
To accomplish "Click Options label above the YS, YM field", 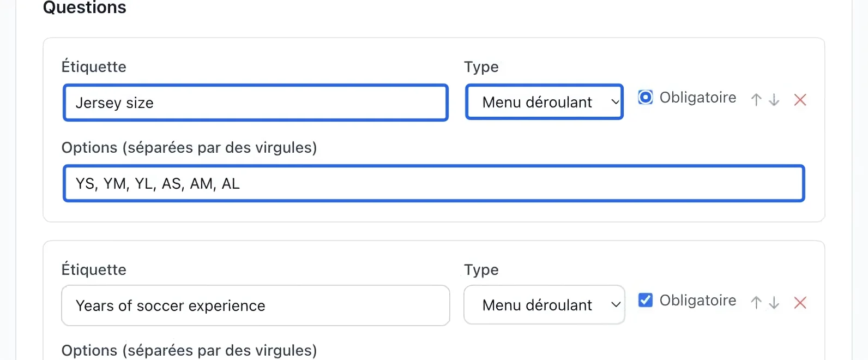I will tap(189, 148).
